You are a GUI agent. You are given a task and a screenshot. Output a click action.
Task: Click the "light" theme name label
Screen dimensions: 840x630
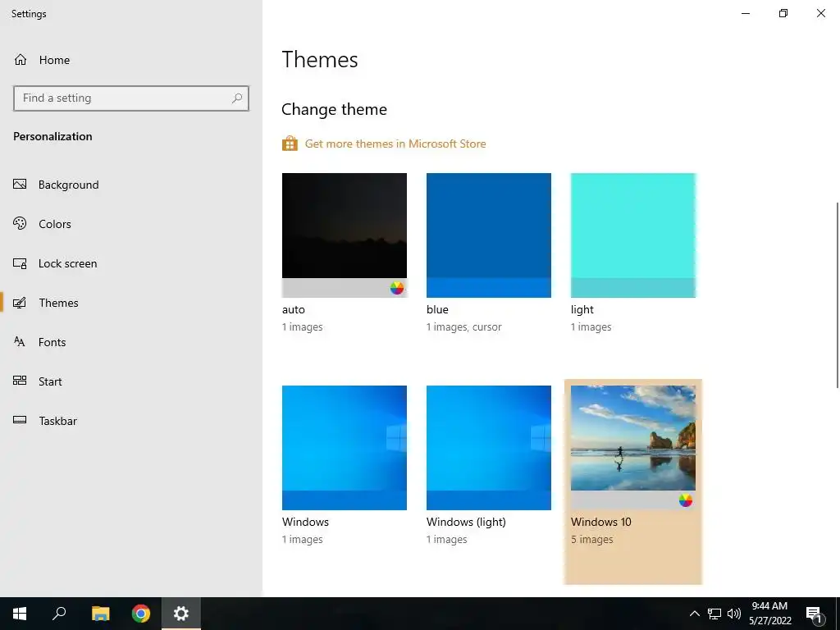pos(582,309)
